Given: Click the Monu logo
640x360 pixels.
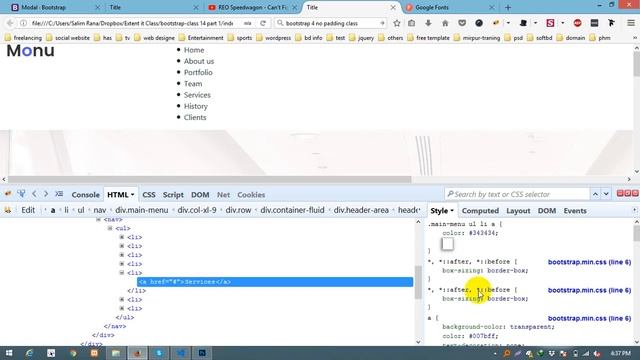Looking at the screenshot, I should click(31, 51).
